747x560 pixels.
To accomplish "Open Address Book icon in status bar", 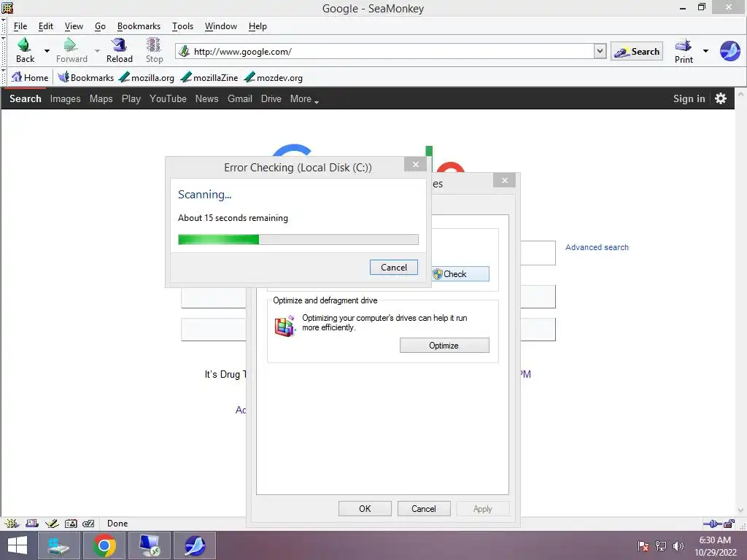I will pos(71,524).
